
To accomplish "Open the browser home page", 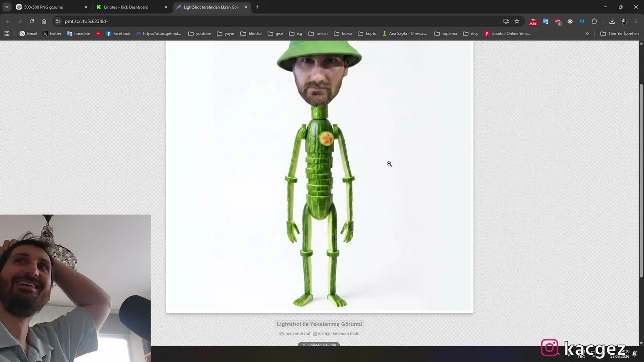I will coord(44,21).
